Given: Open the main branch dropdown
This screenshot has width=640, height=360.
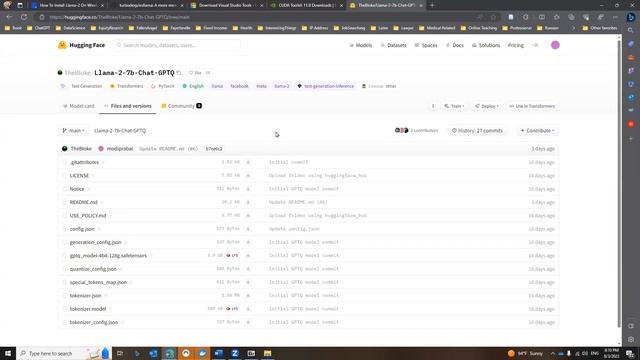Looking at the screenshot, I should [x=73, y=131].
